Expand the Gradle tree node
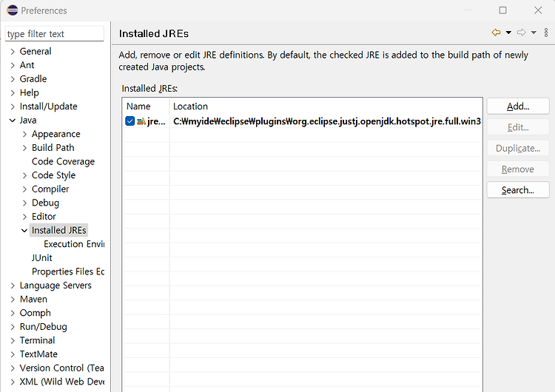555x392 pixels. 13,79
